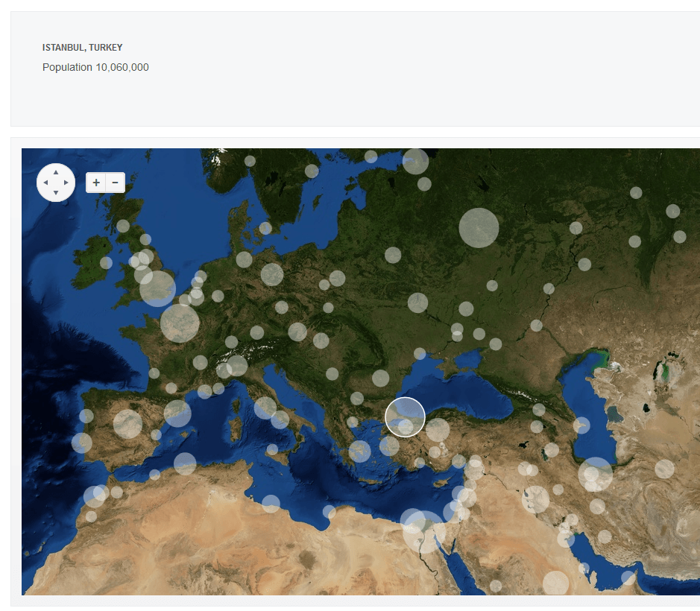Image resolution: width=700 pixels, height=611 pixels.
Task: Select the bubble over Sicily
Action: (272, 449)
